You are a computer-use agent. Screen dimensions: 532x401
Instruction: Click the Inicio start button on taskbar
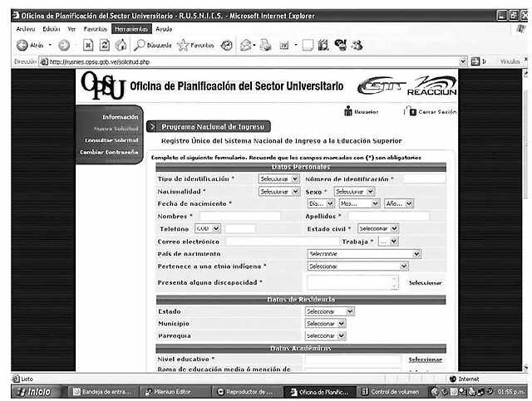(33, 391)
